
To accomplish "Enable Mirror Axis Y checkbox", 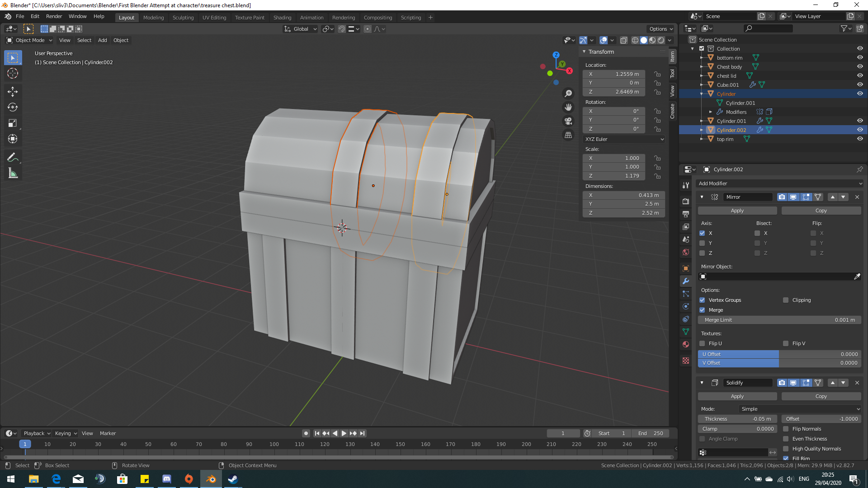I will pyautogui.click(x=702, y=243).
